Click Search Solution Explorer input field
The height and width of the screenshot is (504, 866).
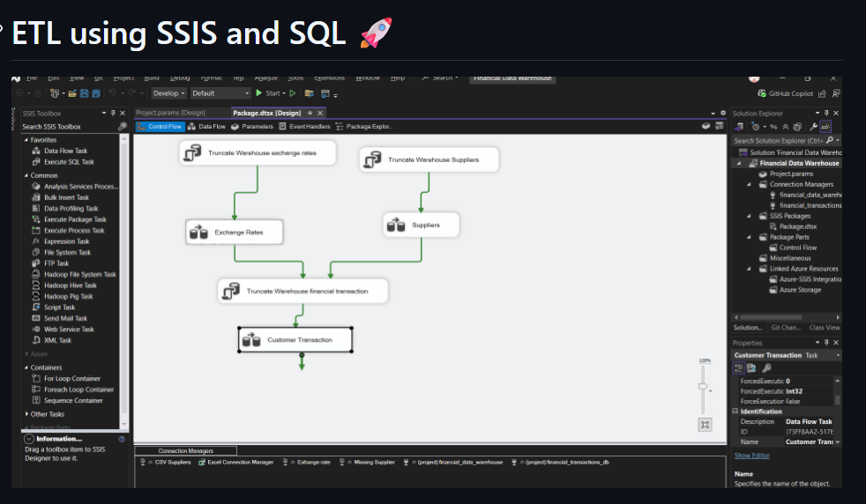pyautogui.click(x=779, y=141)
